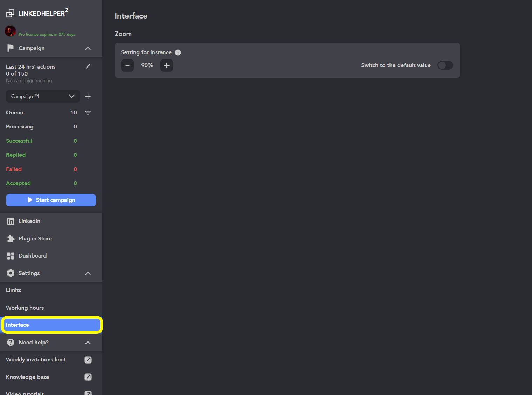The width and height of the screenshot is (532, 395).
Task: Add a new campaign with plus icon
Action: pyautogui.click(x=88, y=96)
